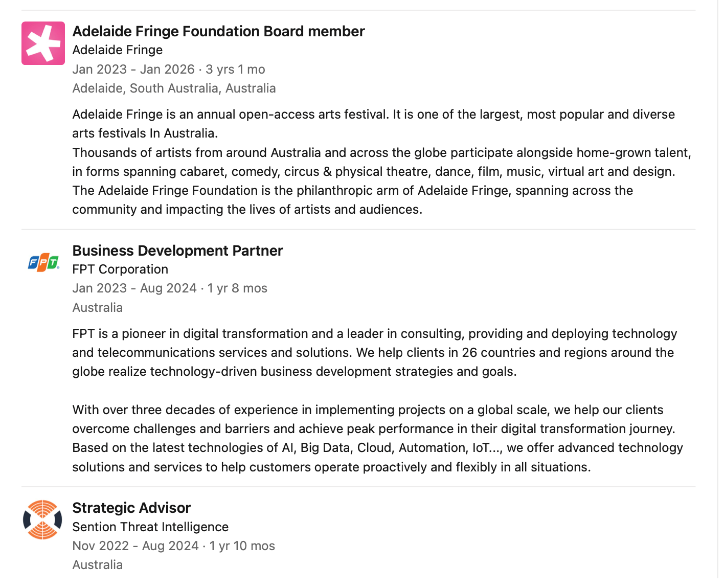Click the Strategic Advisor job title

(x=131, y=508)
